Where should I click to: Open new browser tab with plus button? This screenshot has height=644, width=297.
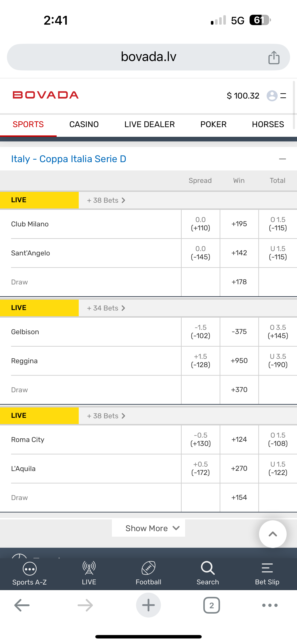(x=148, y=605)
